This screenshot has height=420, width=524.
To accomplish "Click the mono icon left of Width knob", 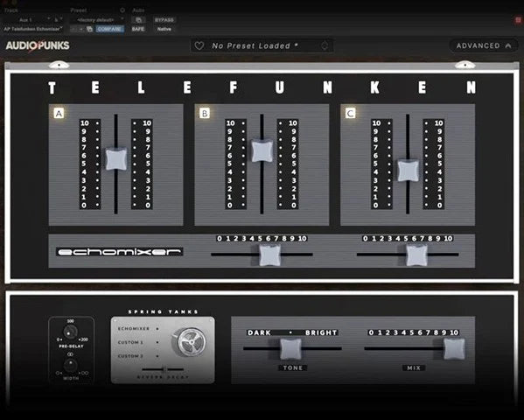I will click(x=59, y=373).
